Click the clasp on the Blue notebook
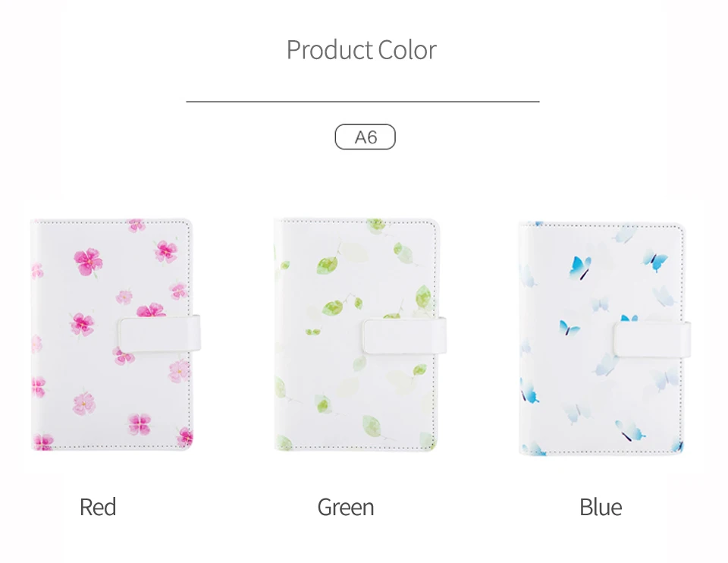Screen dimensions: 728x563 coord(652,339)
